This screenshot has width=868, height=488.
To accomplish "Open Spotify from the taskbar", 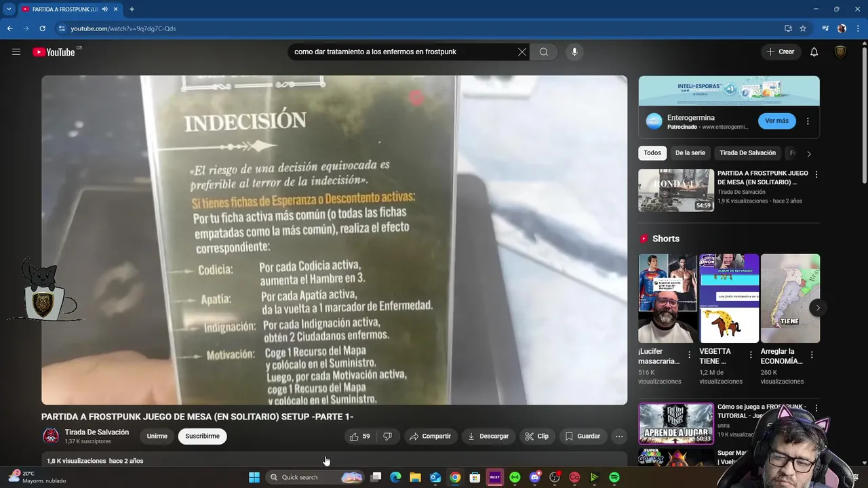I will click(614, 477).
